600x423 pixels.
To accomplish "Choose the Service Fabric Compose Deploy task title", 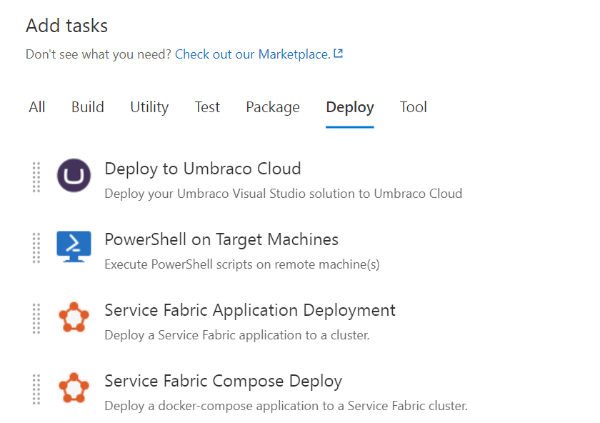I will (223, 381).
